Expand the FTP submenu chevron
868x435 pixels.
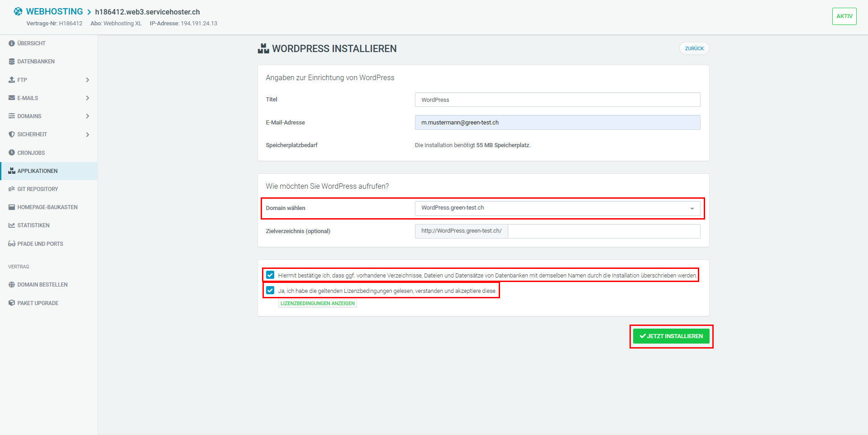[x=87, y=80]
